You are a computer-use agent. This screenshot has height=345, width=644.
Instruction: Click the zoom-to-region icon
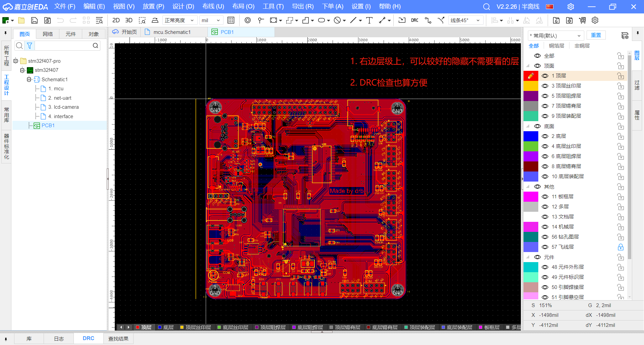(x=142, y=20)
